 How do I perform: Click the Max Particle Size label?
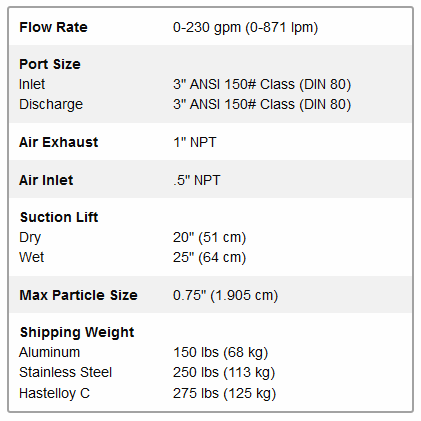tap(78, 295)
